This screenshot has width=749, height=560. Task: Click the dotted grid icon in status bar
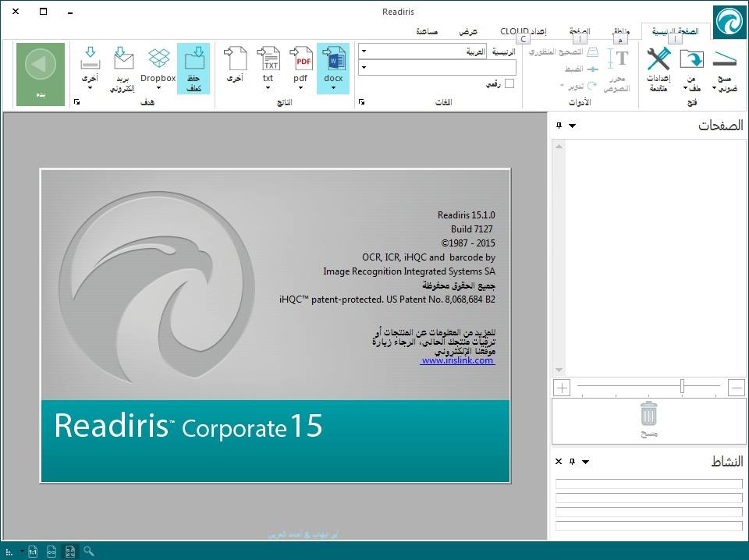9,552
